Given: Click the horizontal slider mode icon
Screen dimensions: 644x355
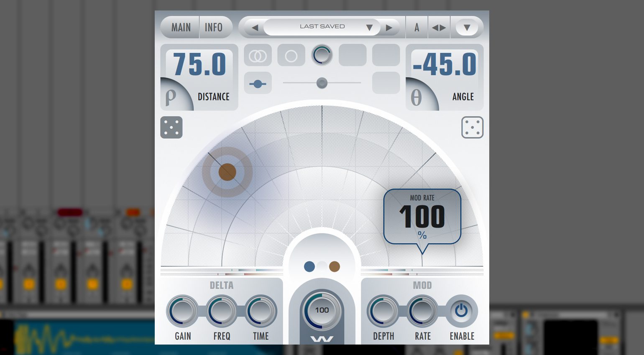Looking at the screenshot, I should coord(258,84).
